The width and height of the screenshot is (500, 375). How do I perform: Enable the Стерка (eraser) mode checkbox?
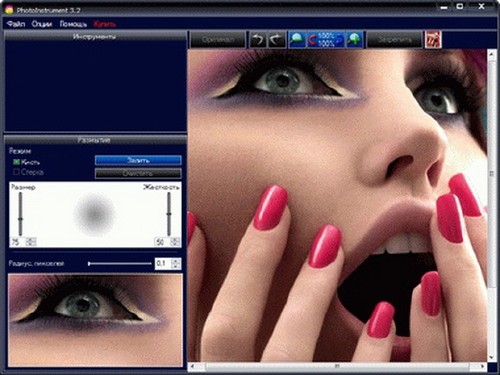(16, 172)
